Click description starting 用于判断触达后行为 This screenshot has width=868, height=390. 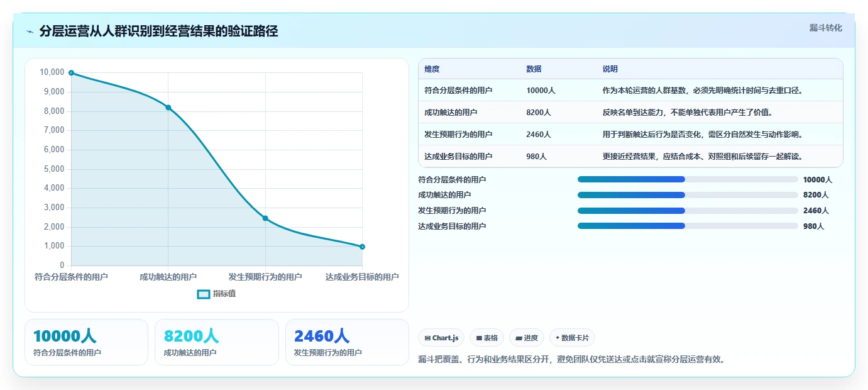[x=703, y=135]
